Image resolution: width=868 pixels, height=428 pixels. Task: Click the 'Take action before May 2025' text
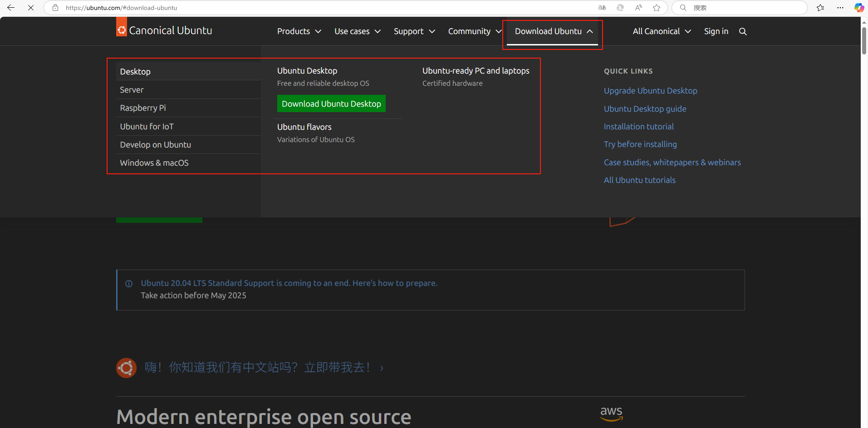(x=193, y=295)
